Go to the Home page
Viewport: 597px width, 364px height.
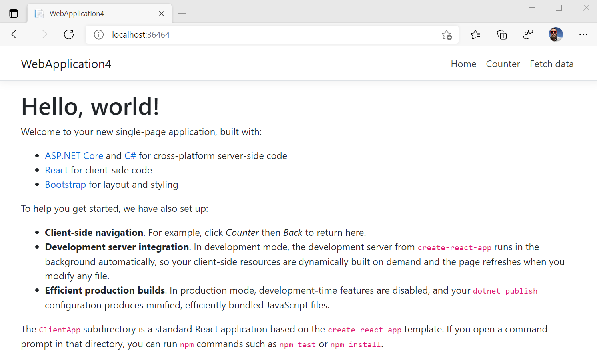pyautogui.click(x=463, y=64)
